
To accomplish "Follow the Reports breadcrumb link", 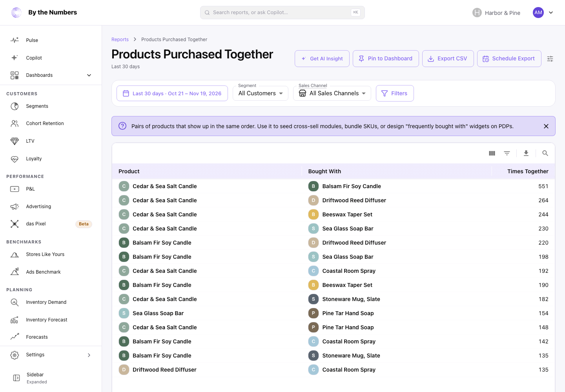I will pos(120,40).
